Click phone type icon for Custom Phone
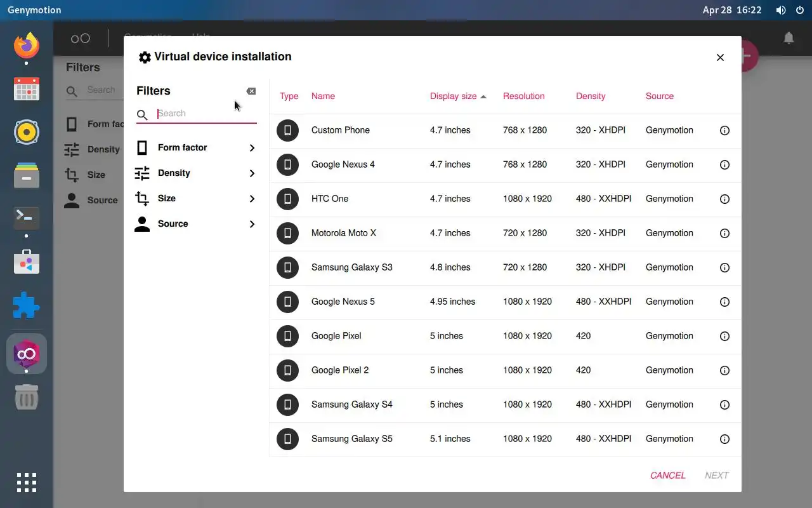Image resolution: width=812 pixels, height=508 pixels. 287,130
